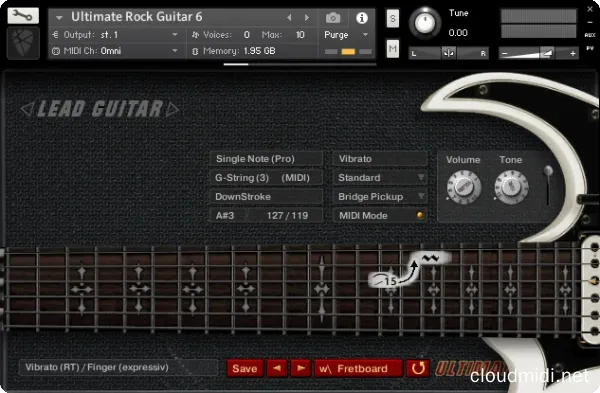
Task: Flip the pickup selector switch
Action: point(548,186)
